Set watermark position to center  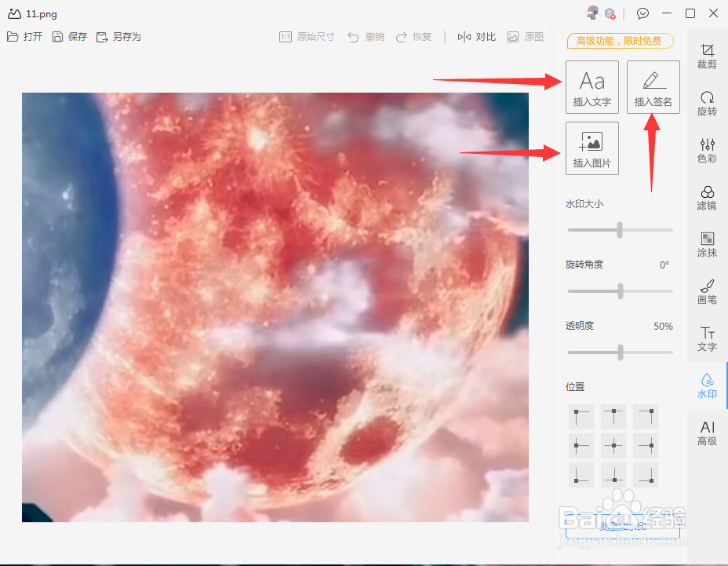613,446
